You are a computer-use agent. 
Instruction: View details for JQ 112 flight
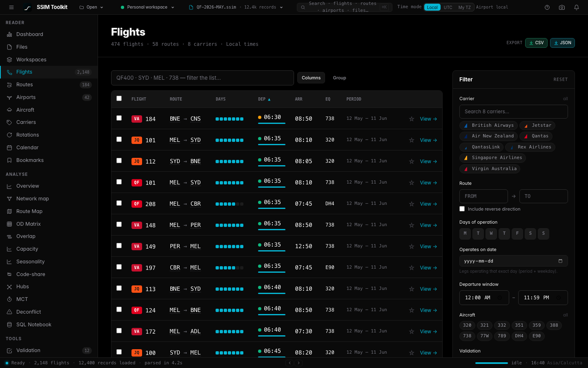(428, 162)
